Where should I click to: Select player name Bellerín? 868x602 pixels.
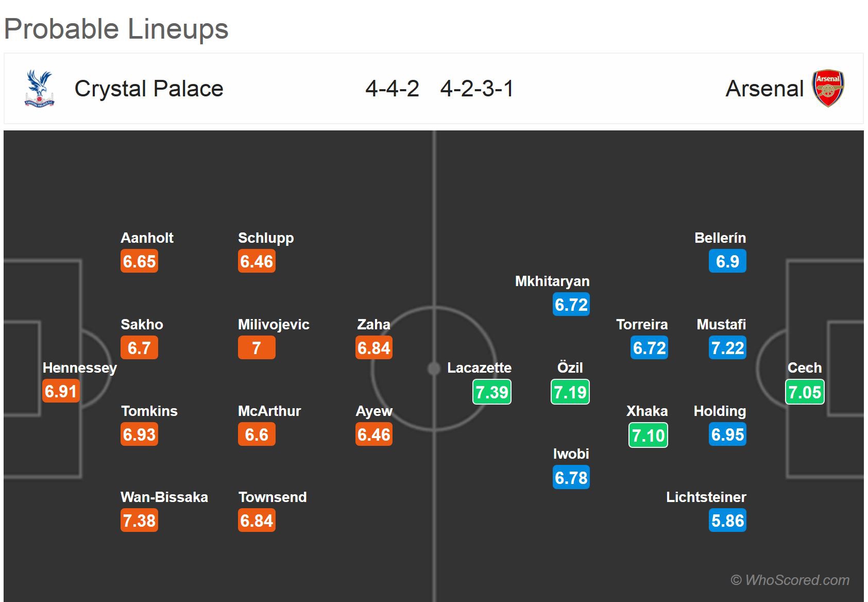pos(720,238)
